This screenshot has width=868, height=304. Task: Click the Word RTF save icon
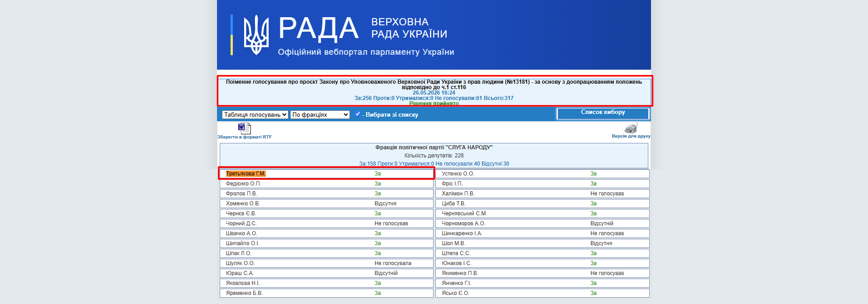244,128
